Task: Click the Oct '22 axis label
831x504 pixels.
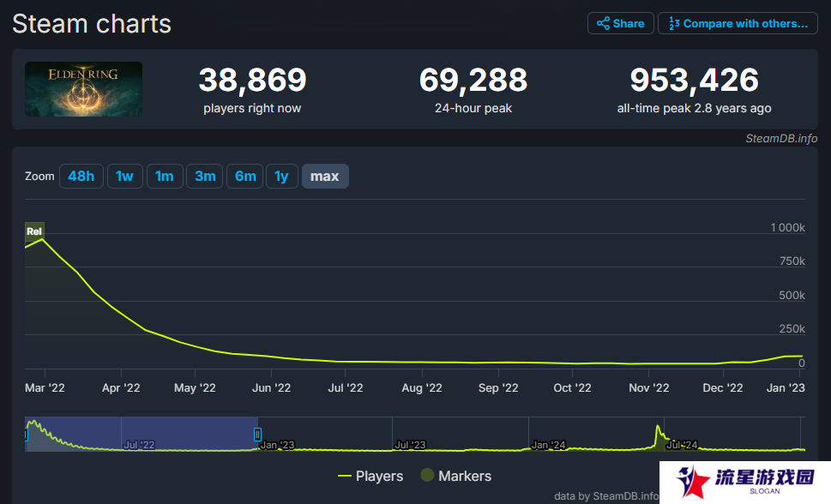Action: click(x=572, y=388)
